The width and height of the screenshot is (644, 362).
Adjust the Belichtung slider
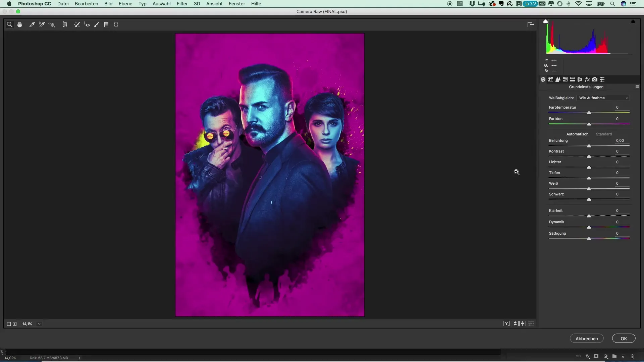(589, 146)
